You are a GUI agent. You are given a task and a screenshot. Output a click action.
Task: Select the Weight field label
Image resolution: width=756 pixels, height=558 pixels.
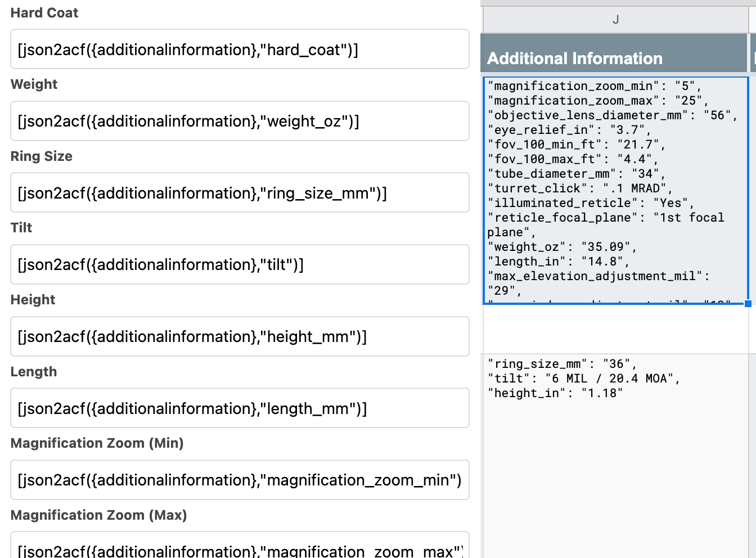coord(34,84)
